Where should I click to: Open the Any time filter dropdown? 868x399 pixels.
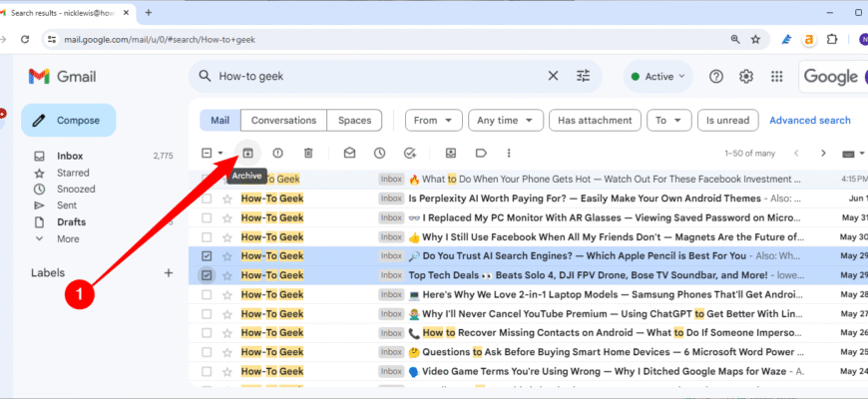click(506, 120)
